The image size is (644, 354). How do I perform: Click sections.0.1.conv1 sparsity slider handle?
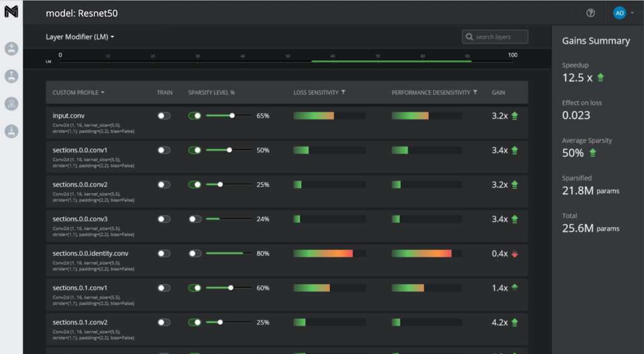[231, 288]
